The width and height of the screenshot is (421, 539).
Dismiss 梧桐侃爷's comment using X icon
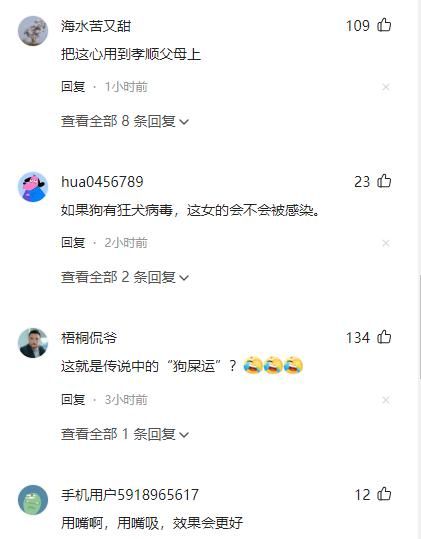coord(386,400)
